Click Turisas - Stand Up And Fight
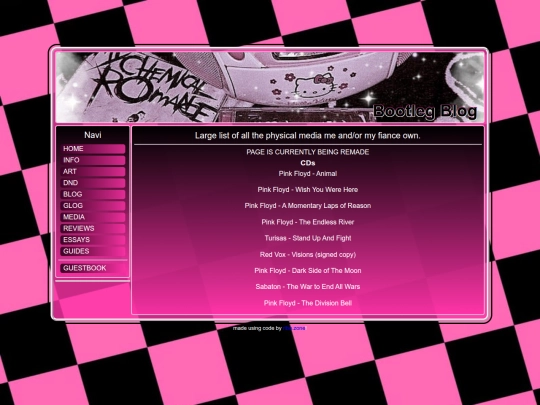This screenshot has height=405, width=540. pyautogui.click(x=308, y=238)
